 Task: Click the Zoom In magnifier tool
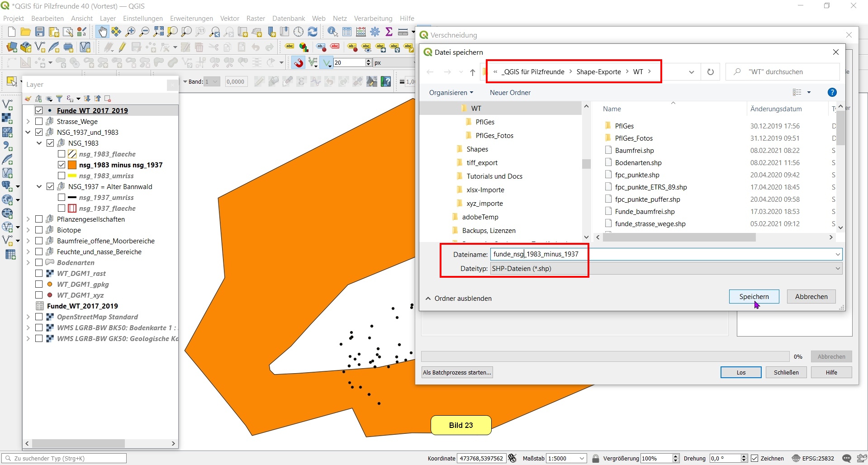[130, 32]
